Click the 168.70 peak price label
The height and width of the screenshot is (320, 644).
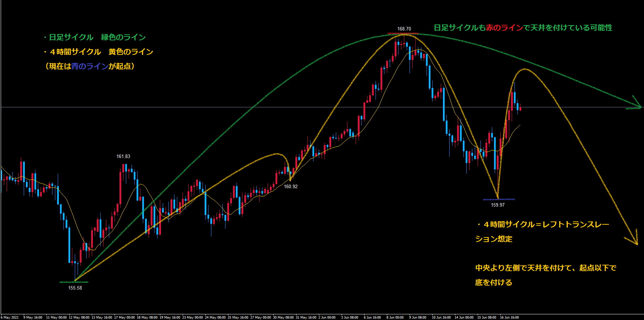pyautogui.click(x=404, y=29)
